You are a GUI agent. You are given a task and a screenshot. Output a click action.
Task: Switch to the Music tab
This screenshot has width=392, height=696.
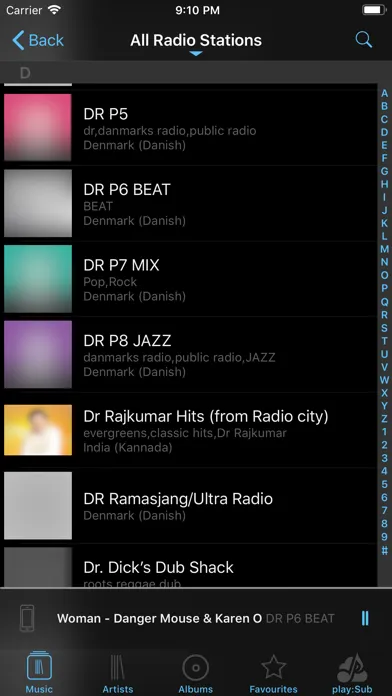[x=39, y=672]
